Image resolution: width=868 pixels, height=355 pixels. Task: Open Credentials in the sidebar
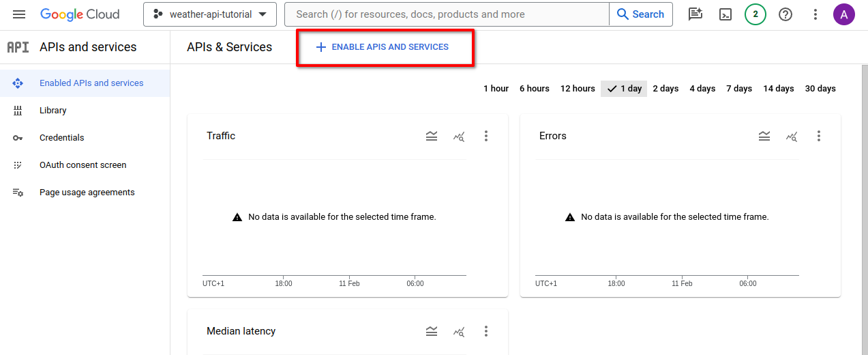coord(62,138)
